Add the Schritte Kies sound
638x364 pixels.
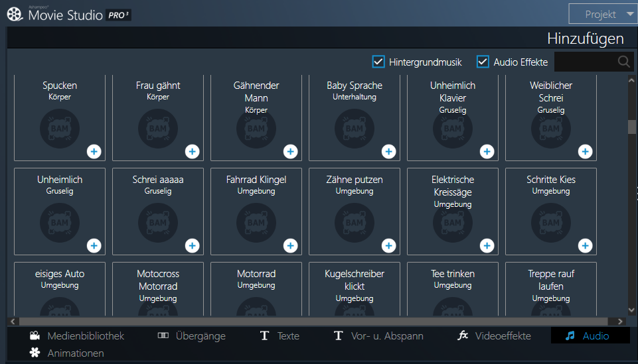pos(586,246)
